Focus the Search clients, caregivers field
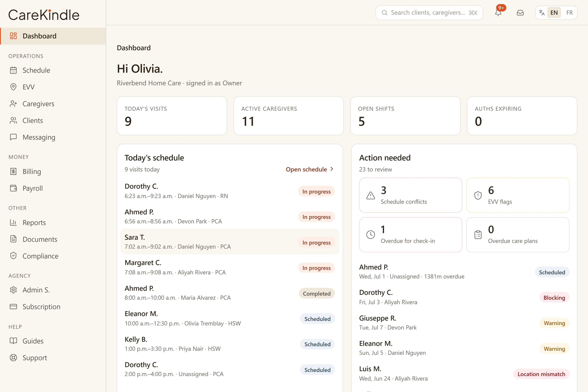Viewport: 588px width, 392px height. coord(429,13)
